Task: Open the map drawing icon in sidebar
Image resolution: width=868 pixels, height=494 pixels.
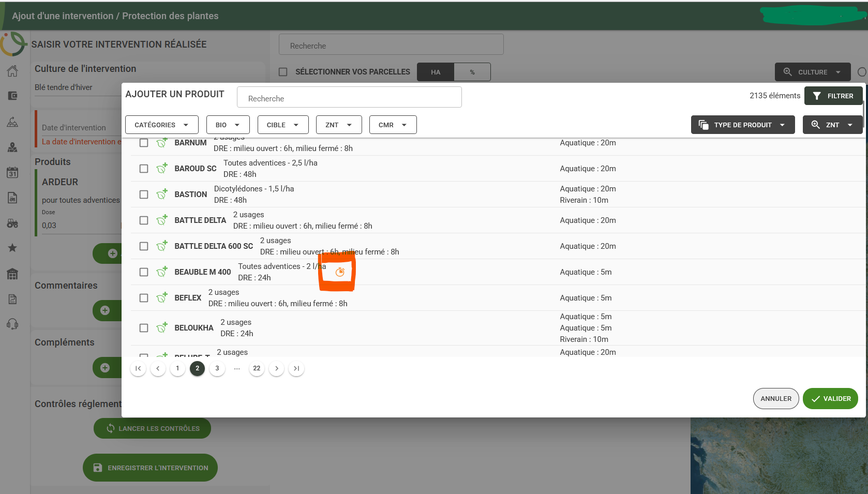Action: click(x=12, y=122)
